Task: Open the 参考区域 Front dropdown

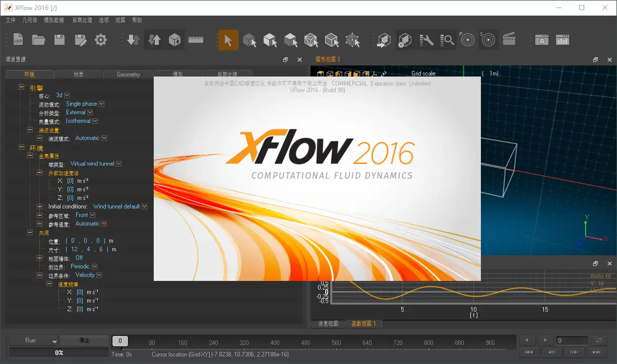Action: pos(93,215)
